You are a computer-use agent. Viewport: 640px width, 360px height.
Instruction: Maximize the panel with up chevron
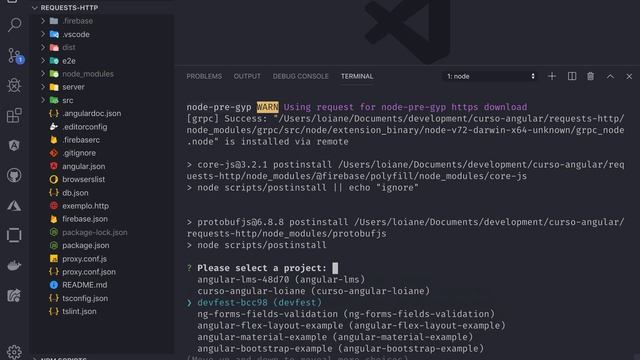pyautogui.click(x=610, y=76)
